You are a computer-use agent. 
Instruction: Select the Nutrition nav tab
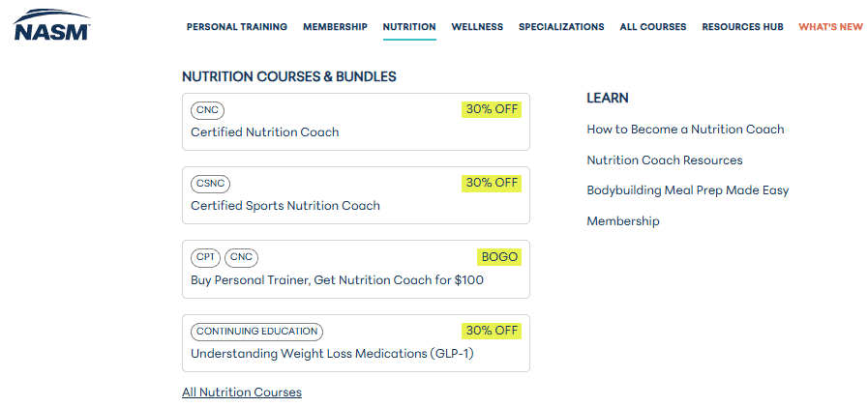[409, 26]
